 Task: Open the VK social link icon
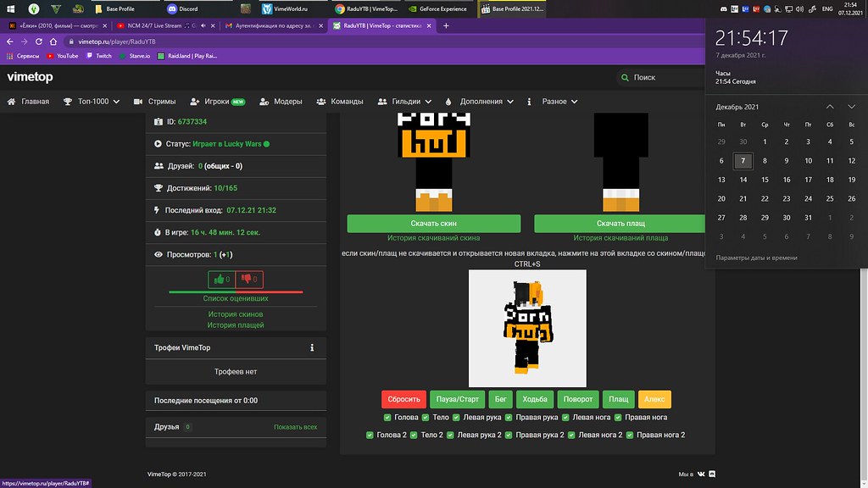[701, 474]
